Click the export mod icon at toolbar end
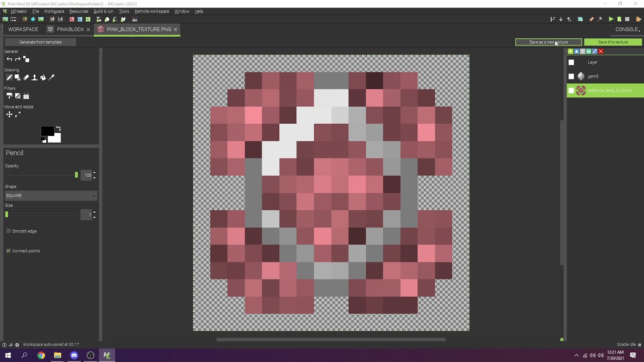 (x=638, y=19)
